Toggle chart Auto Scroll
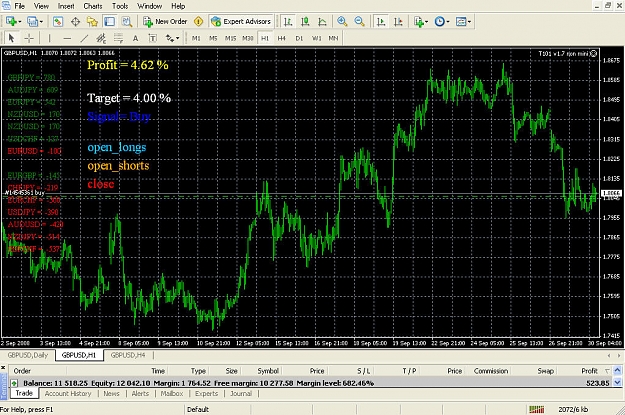 click(x=381, y=22)
